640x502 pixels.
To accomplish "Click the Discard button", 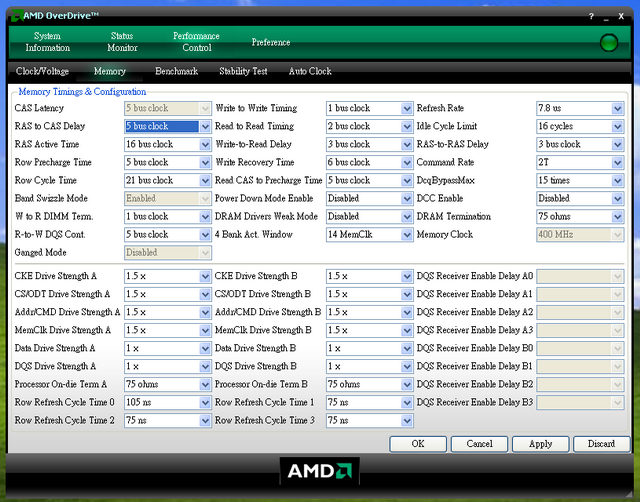I will 601,444.
